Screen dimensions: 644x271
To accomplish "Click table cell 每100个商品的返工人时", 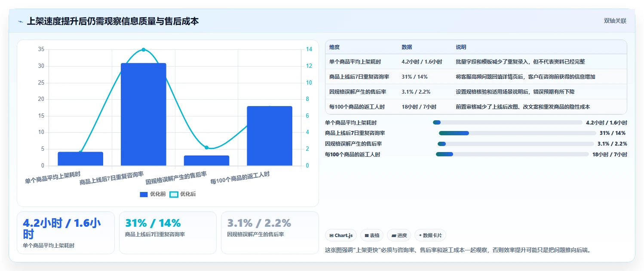I will point(357,107).
